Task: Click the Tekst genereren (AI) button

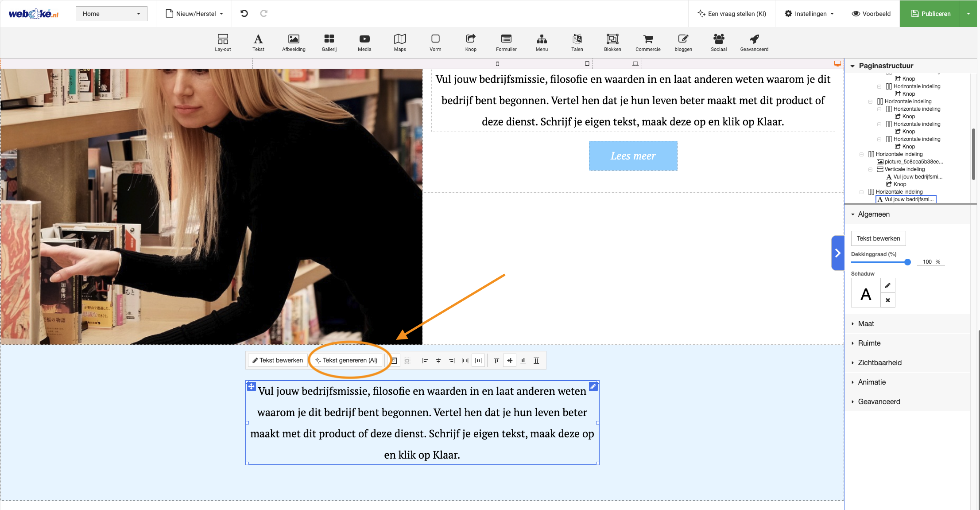Action: [x=346, y=361]
